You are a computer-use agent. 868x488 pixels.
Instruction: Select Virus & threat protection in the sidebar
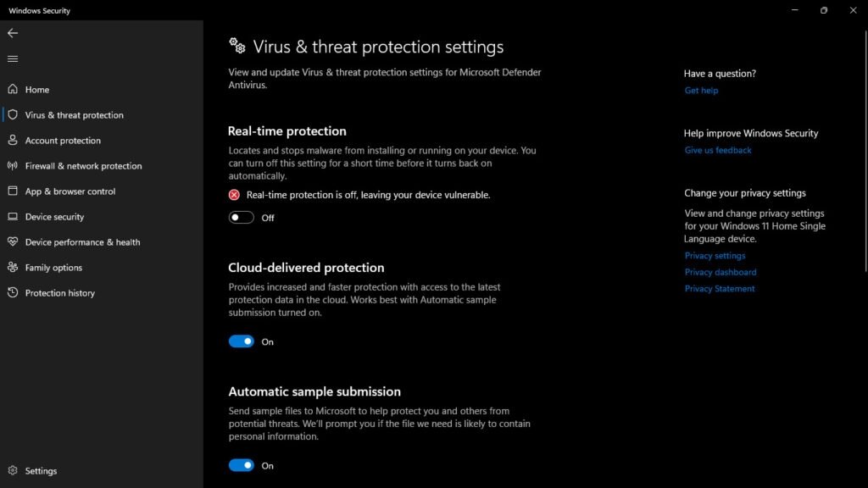(12, 114)
